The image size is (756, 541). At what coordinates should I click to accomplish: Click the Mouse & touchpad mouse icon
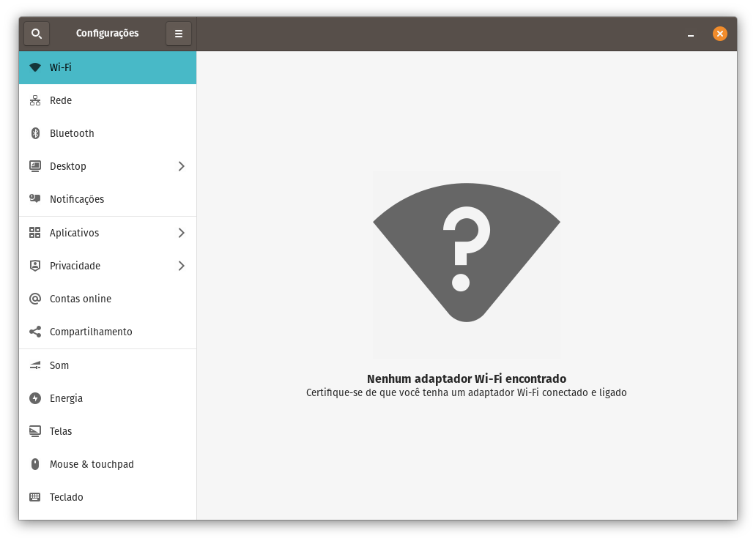click(x=35, y=464)
